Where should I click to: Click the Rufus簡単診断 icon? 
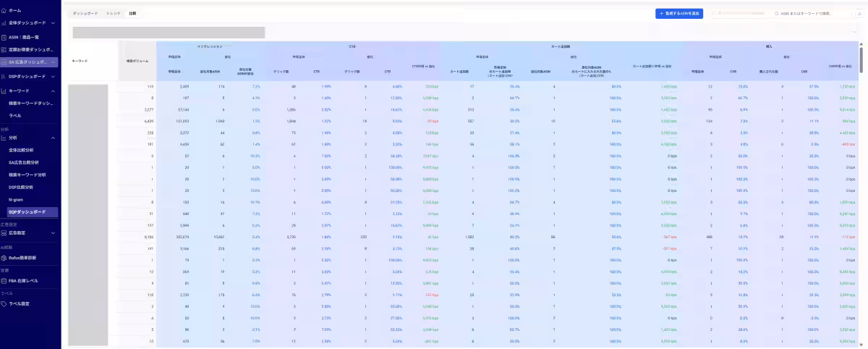click(4, 257)
